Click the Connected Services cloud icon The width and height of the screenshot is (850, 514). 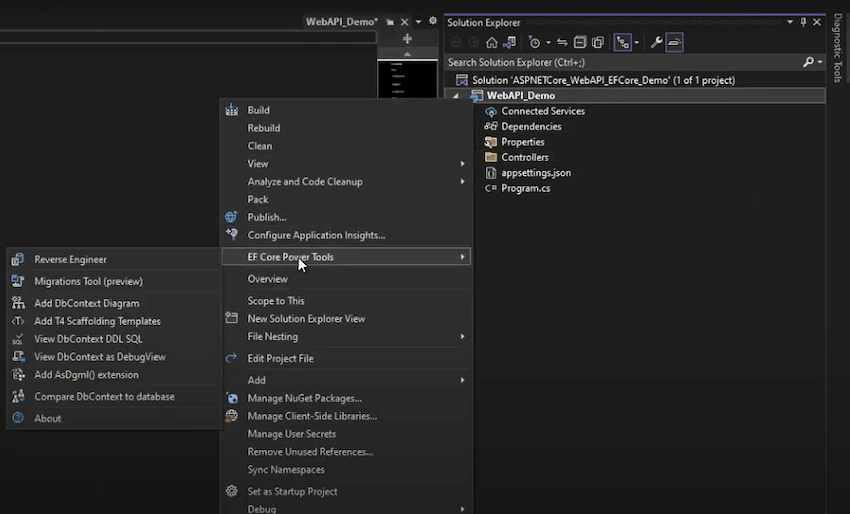click(491, 112)
